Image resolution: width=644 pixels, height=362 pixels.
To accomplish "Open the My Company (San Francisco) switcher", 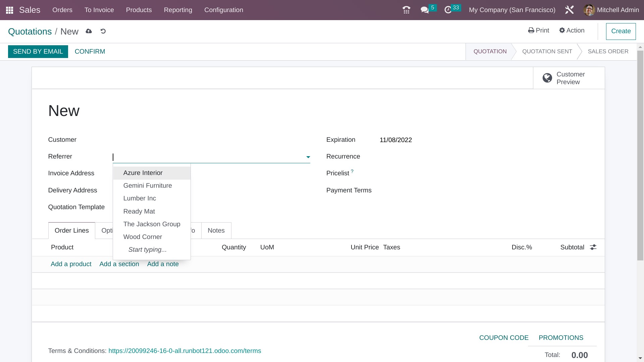I will point(512,10).
